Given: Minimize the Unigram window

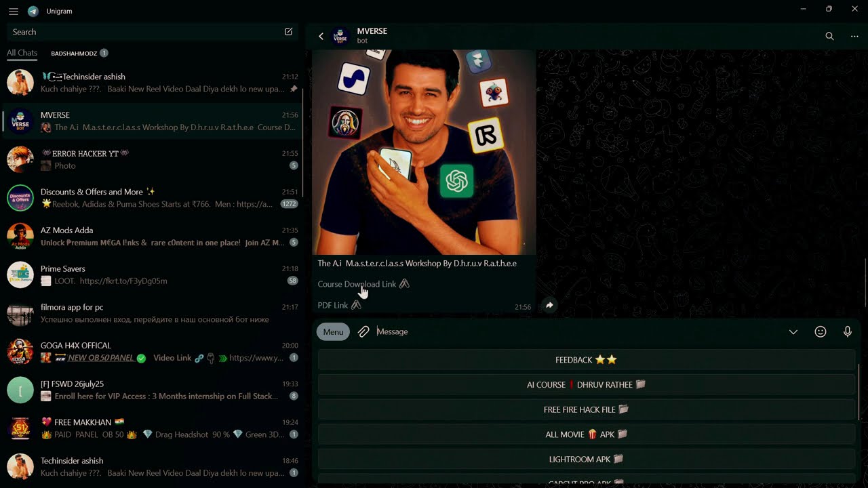Looking at the screenshot, I should [803, 9].
